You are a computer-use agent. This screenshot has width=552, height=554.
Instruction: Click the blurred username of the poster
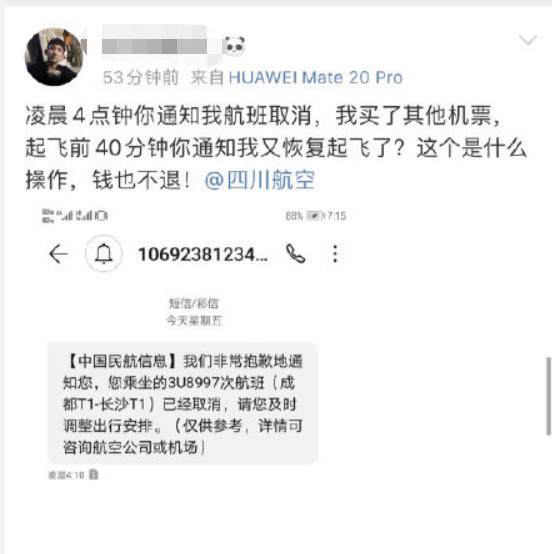[154, 46]
